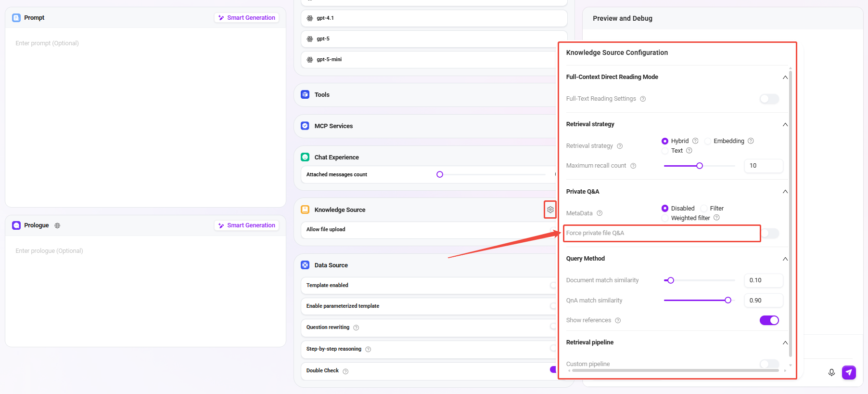Click the Prologue section icon
The width and height of the screenshot is (868, 394).
pyautogui.click(x=16, y=225)
